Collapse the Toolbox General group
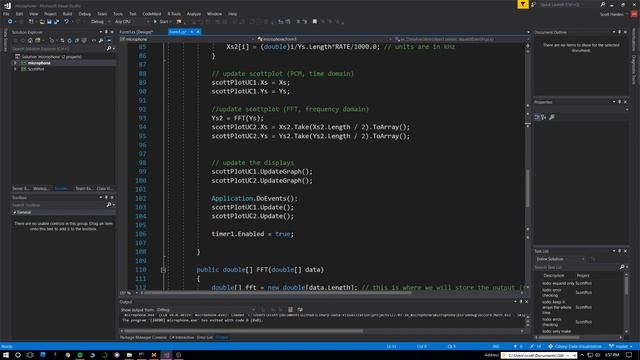Image resolution: width=640 pixels, height=360 pixels. coord(15,213)
